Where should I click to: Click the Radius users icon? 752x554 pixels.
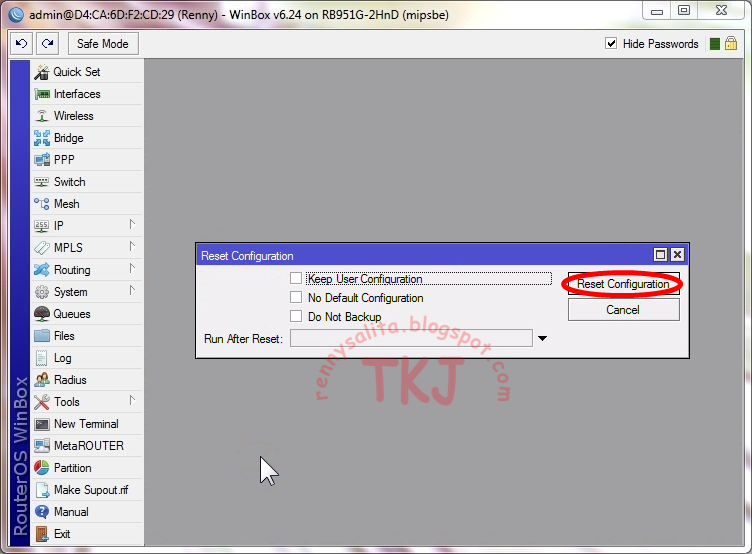pyautogui.click(x=42, y=380)
